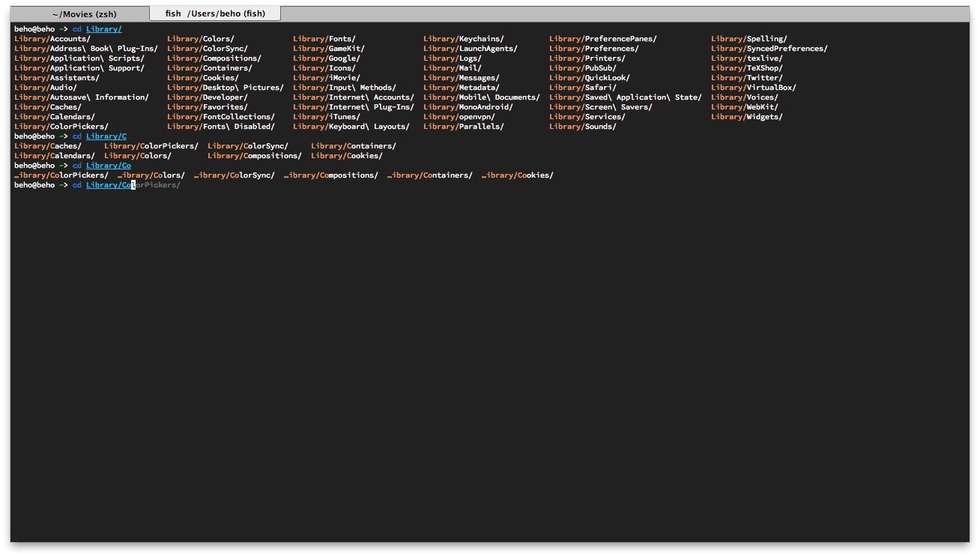Click Library/Twitter/ entry

[x=747, y=78]
